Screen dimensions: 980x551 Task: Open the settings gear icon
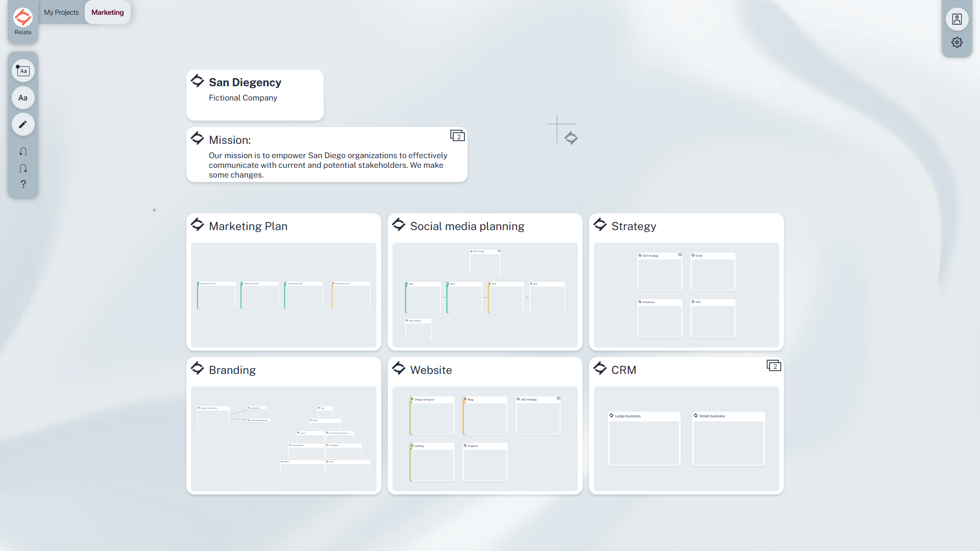(x=957, y=42)
